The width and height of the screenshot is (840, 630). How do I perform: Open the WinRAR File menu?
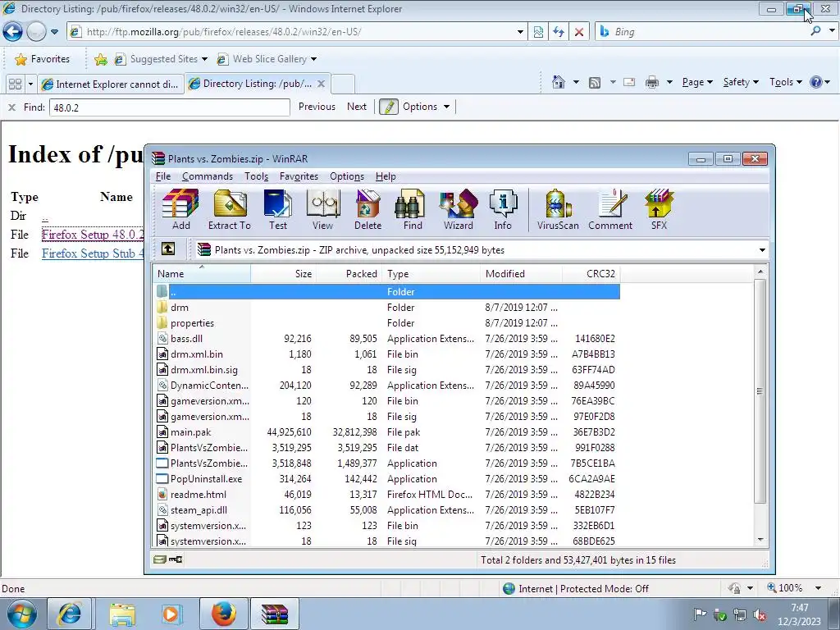[x=163, y=176]
